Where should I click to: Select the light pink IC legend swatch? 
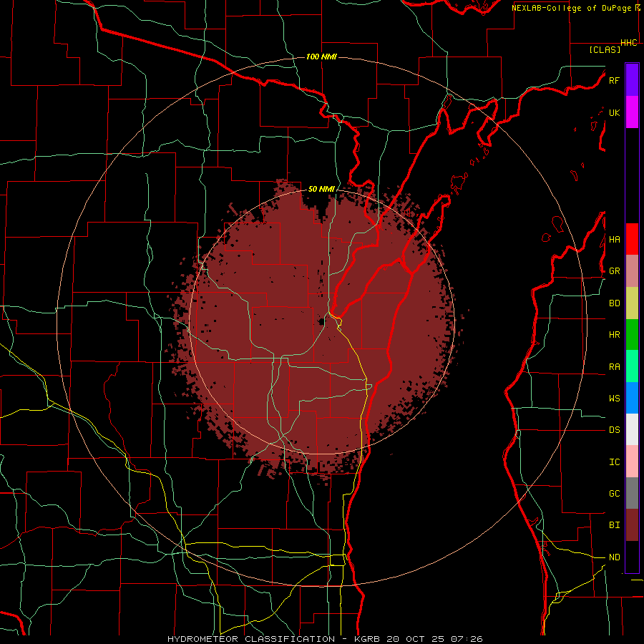pos(632,462)
